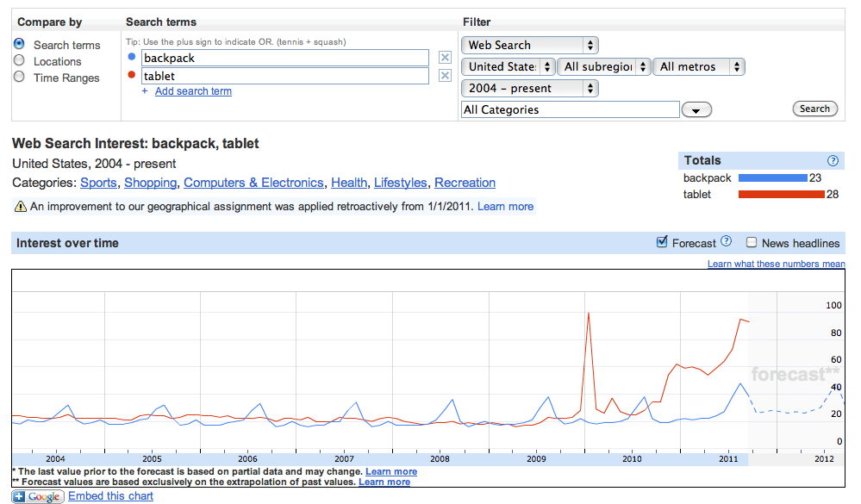Screen dimensions: 861x504
Task: Click the red tablet totals bar
Action: (782, 195)
